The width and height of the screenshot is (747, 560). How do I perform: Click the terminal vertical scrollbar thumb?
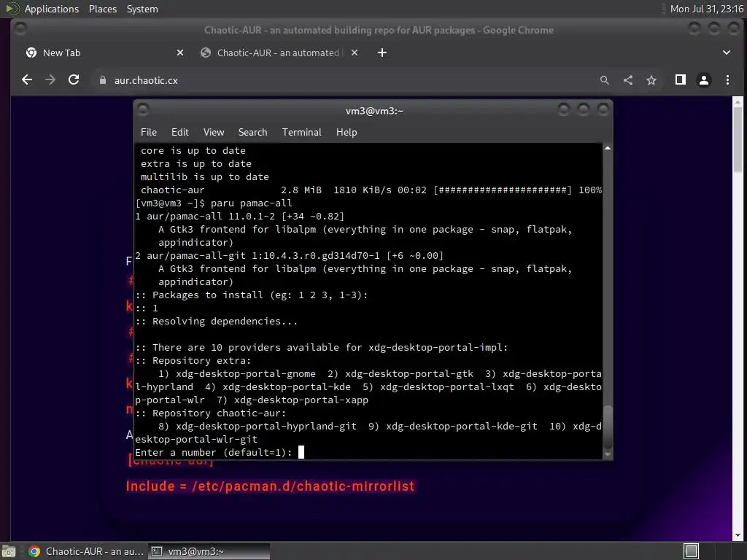tap(608, 427)
